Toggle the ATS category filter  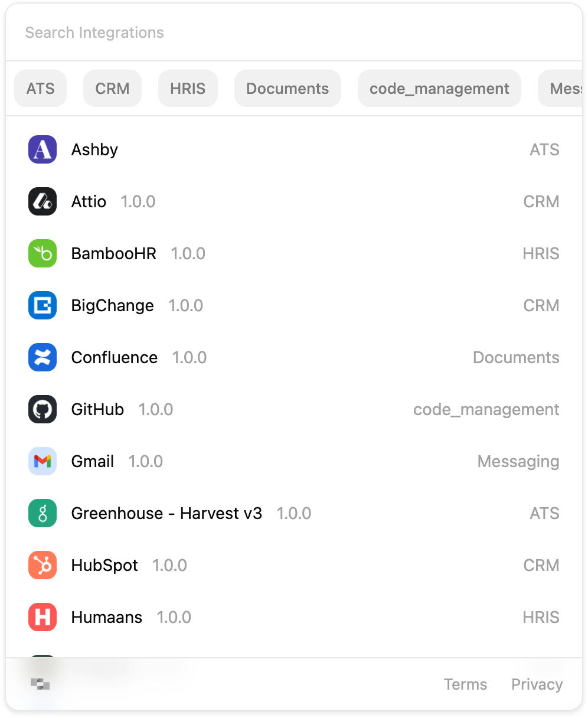coord(40,88)
